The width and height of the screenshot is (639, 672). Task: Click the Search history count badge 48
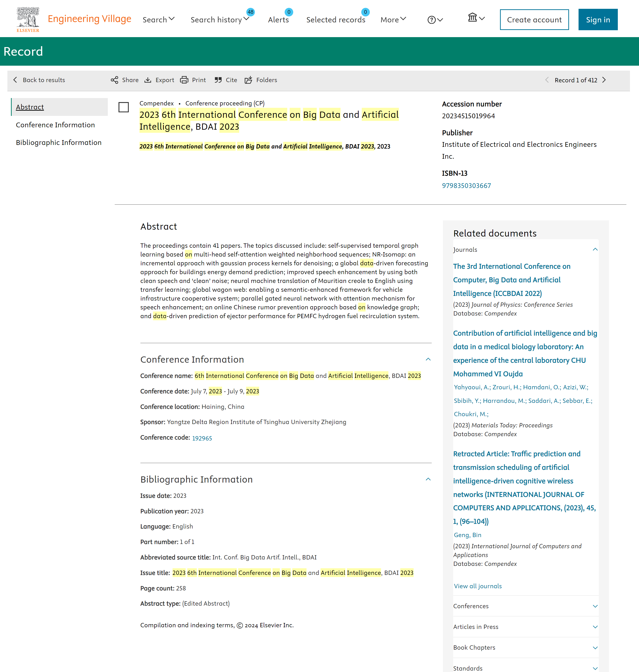(x=250, y=12)
